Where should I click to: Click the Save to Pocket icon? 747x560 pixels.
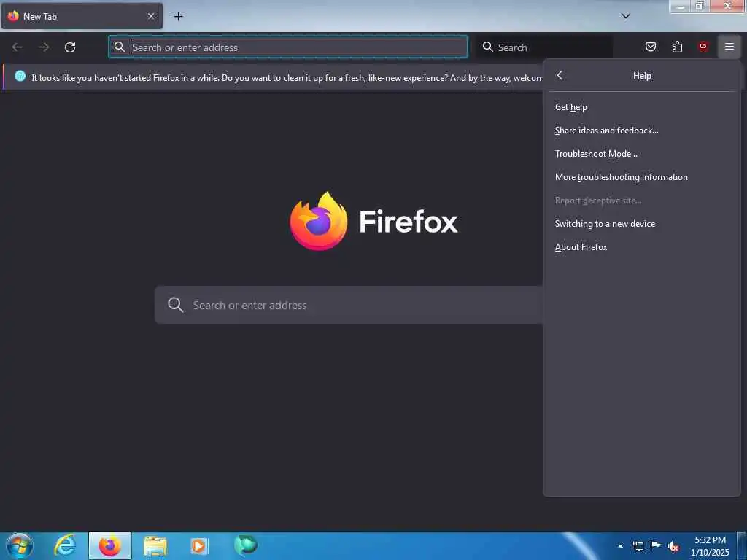[x=650, y=47]
